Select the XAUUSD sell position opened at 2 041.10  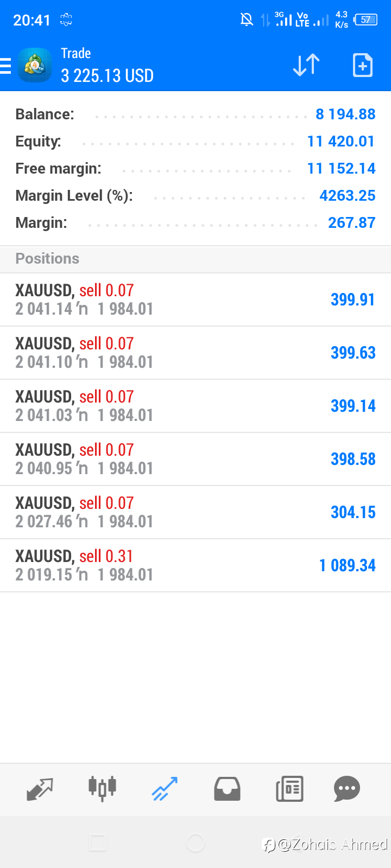point(195,353)
